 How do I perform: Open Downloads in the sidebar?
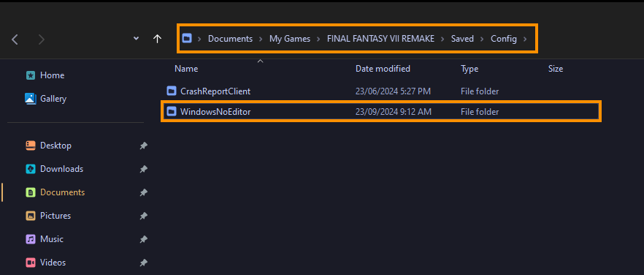(61, 169)
